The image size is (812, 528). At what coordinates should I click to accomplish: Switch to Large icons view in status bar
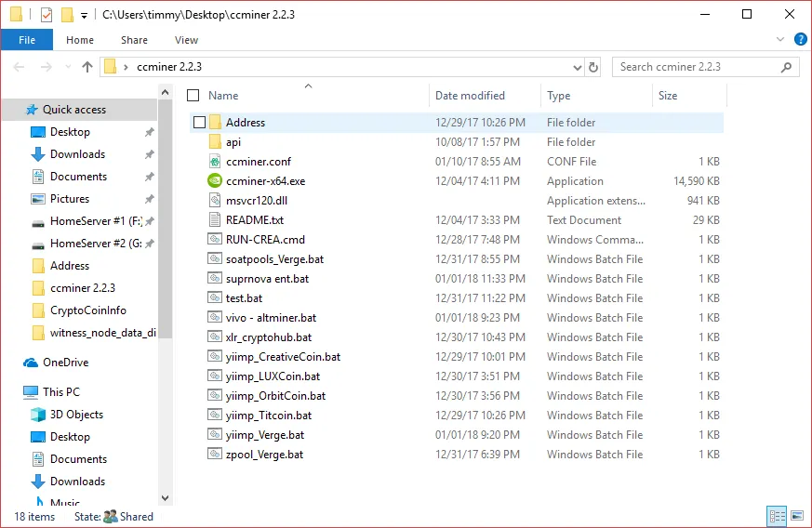click(797, 516)
